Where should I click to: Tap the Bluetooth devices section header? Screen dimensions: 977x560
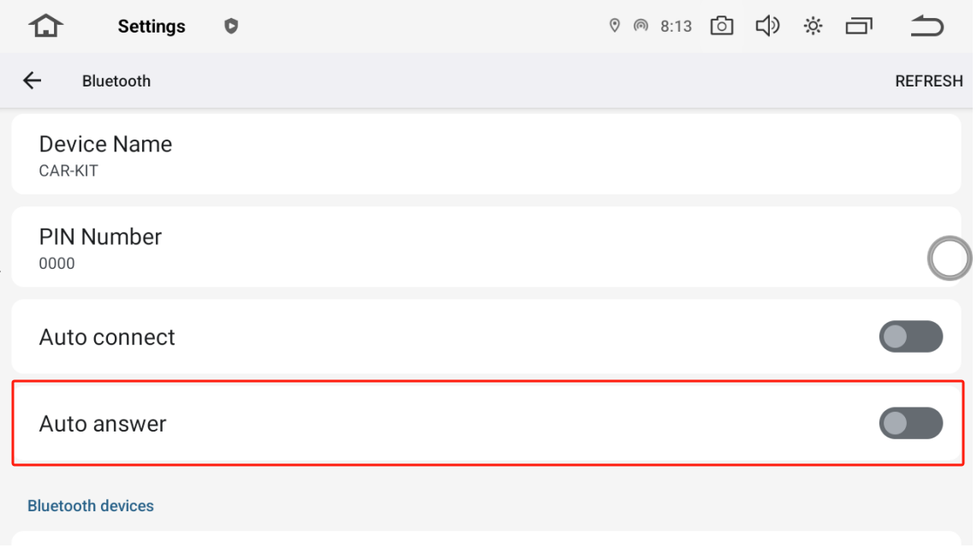tap(91, 506)
